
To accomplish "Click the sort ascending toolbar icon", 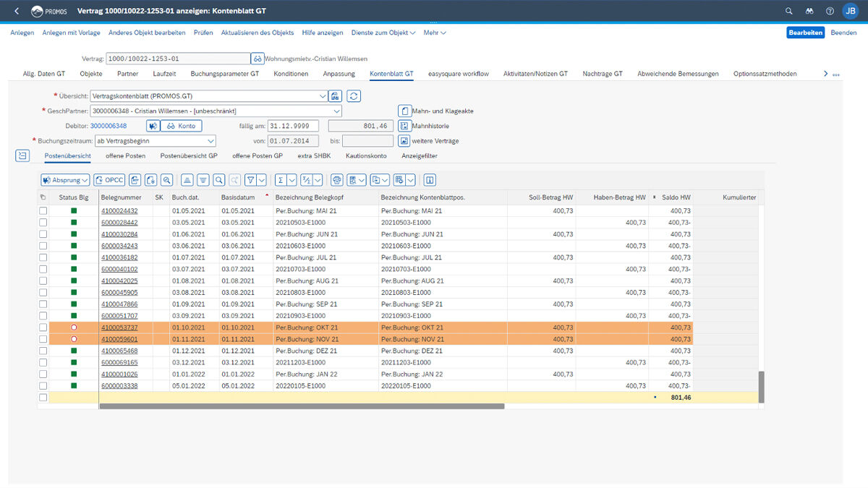I will point(187,180).
